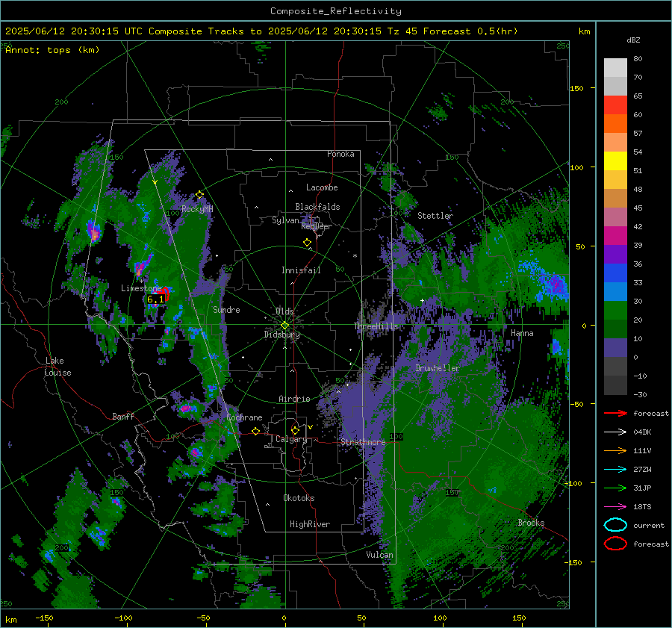The image size is (672, 628).
Task: Click the Strathmore label
Action: click(x=363, y=442)
